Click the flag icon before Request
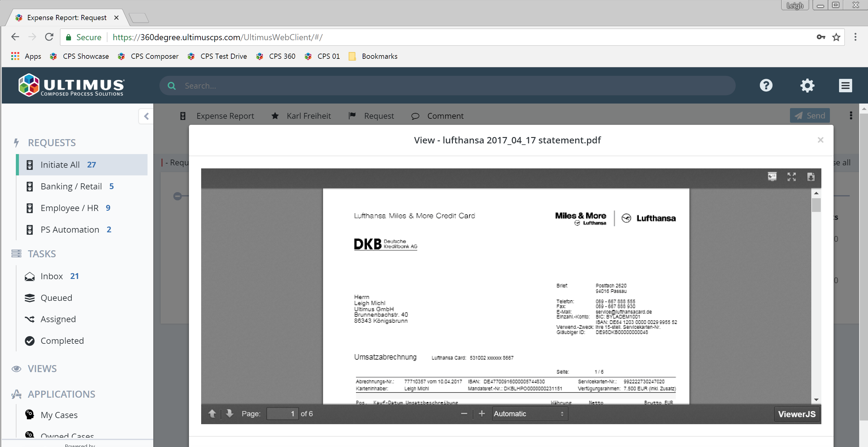The width and height of the screenshot is (868, 447). coord(352,116)
